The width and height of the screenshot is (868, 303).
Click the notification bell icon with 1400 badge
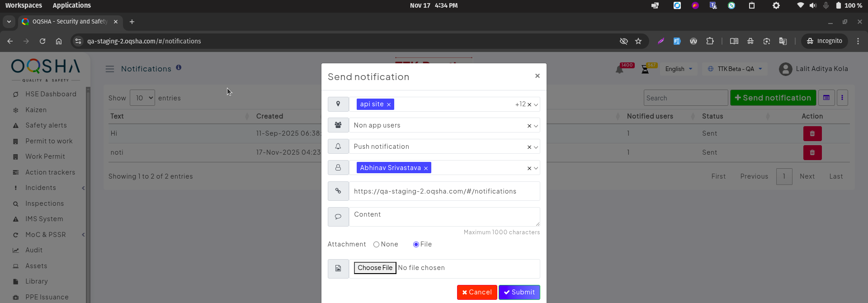(619, 70)
